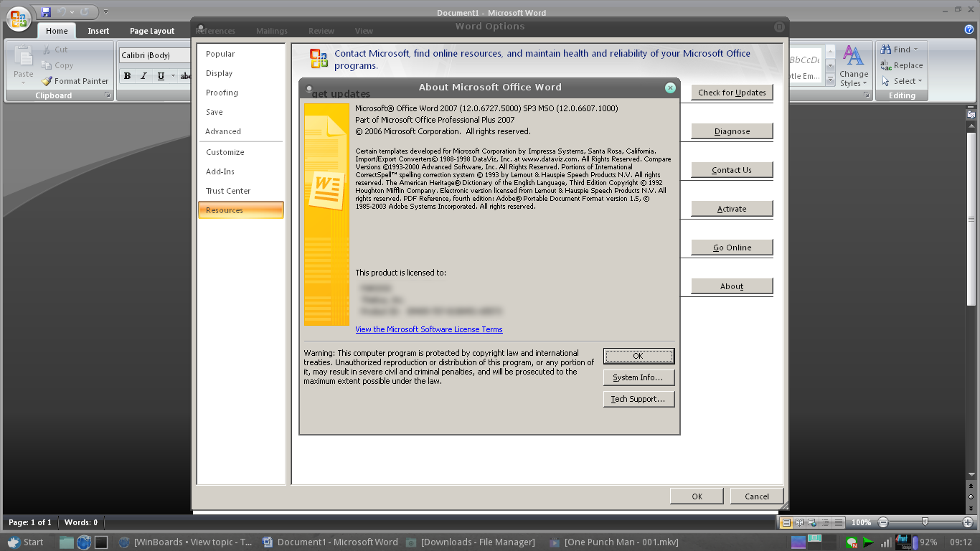
Task: Click the Change Styles icon
Action: pos(853,56)
